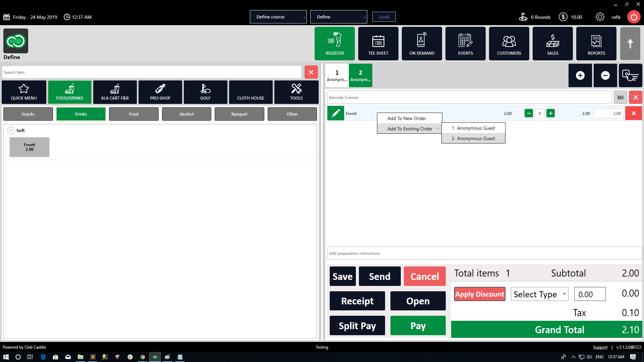Open the Customers module

coord(509,44)
